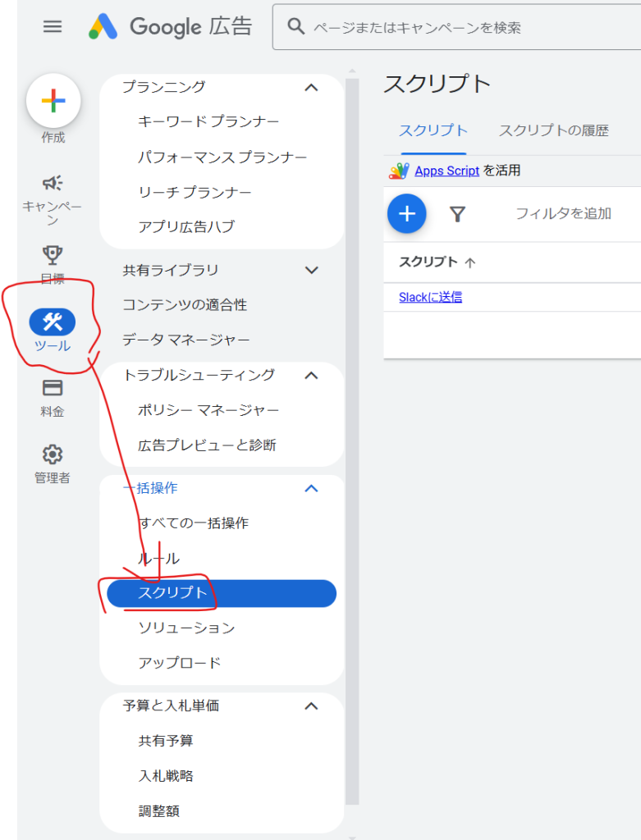641x840 pixels.
Task: Click the Apps Script link
Action: click(446, 171)
